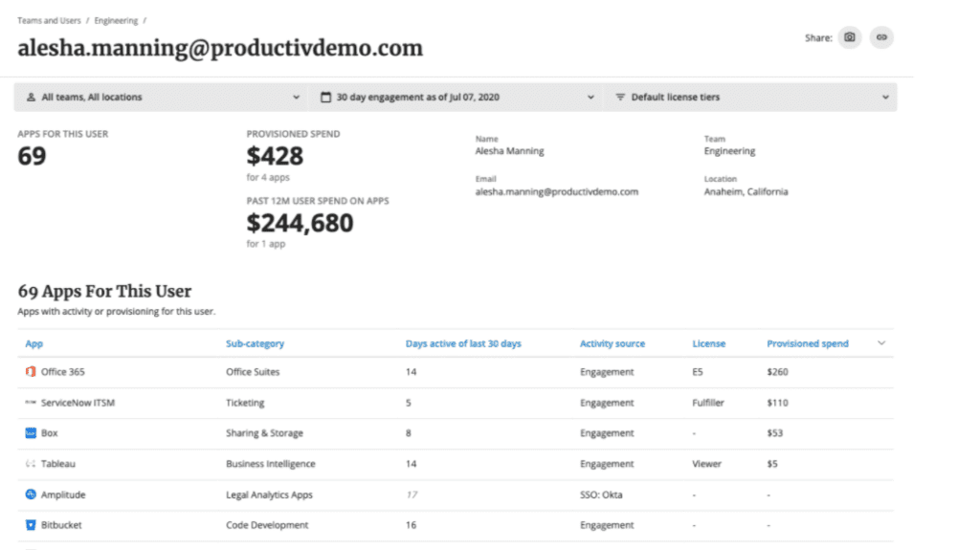Open the 30 day engagement date dropdown
980x550 pixels.
pos(457,97)
